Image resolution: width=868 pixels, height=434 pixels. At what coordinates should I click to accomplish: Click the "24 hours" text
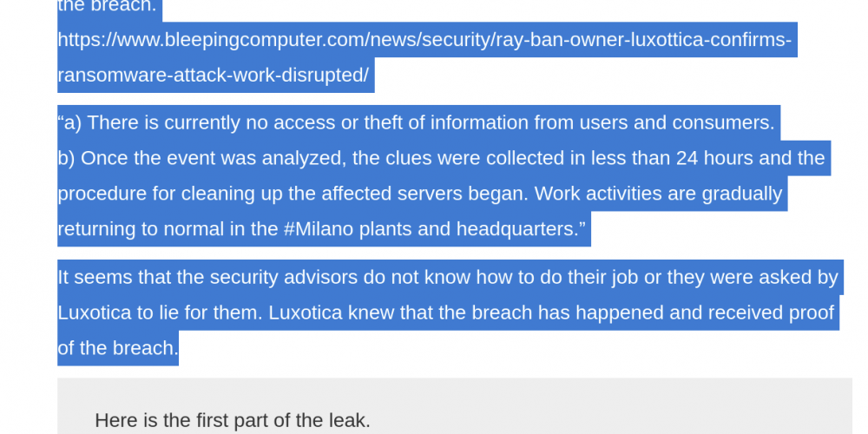[714, 158]
